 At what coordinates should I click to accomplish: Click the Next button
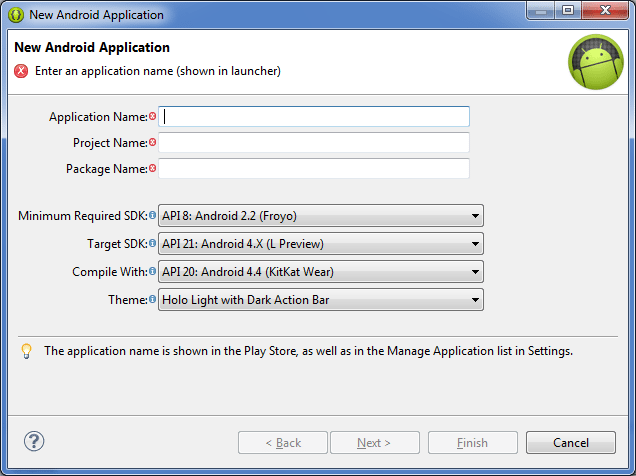(x=375, y=442)
